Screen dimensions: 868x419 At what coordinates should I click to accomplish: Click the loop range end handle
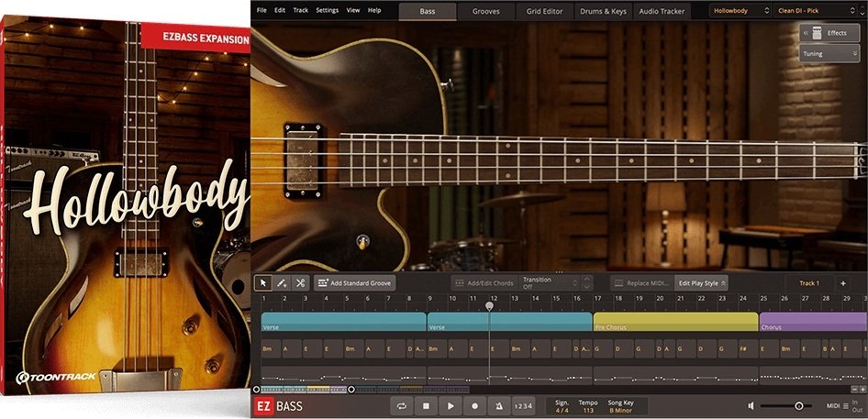[351, 390]
